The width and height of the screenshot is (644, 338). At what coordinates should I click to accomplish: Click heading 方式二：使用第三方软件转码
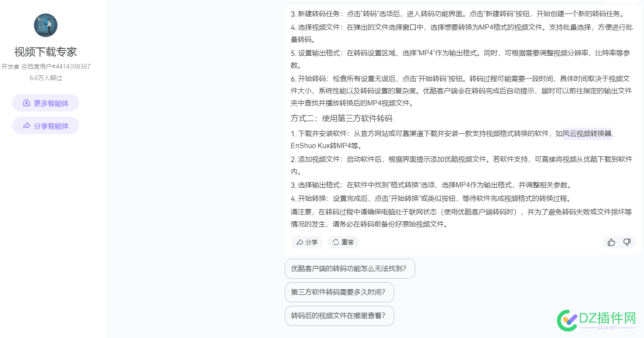342,118
